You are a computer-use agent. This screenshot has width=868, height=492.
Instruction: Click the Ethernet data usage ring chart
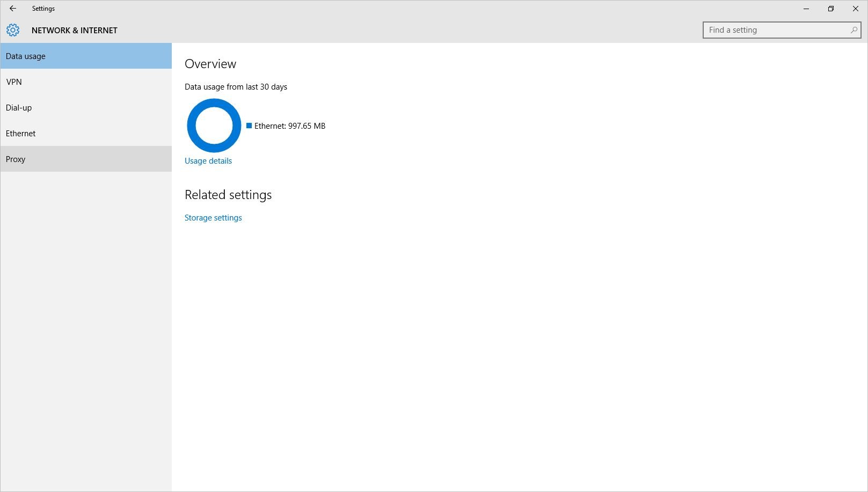coord(214,126)
